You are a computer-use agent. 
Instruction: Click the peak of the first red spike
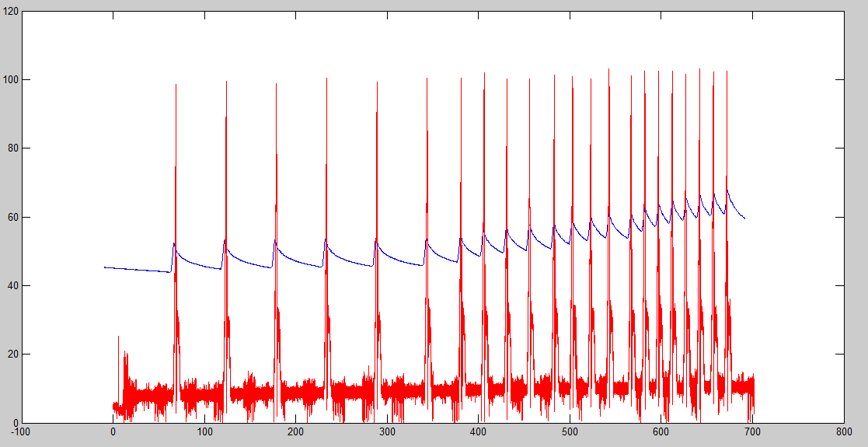176,85
